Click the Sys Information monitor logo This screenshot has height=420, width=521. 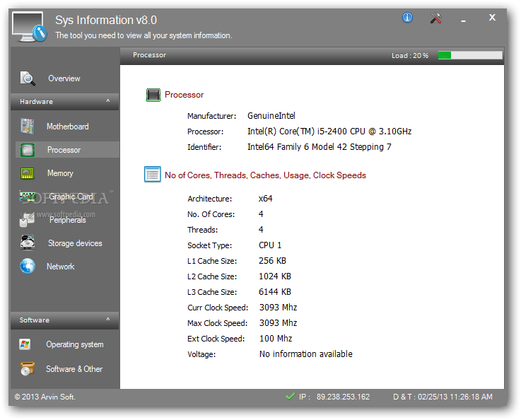(x=29, y=27)
